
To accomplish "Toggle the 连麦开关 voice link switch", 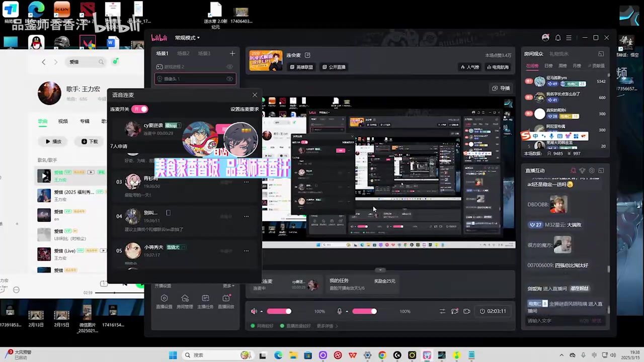I will [x=140, y=109].
